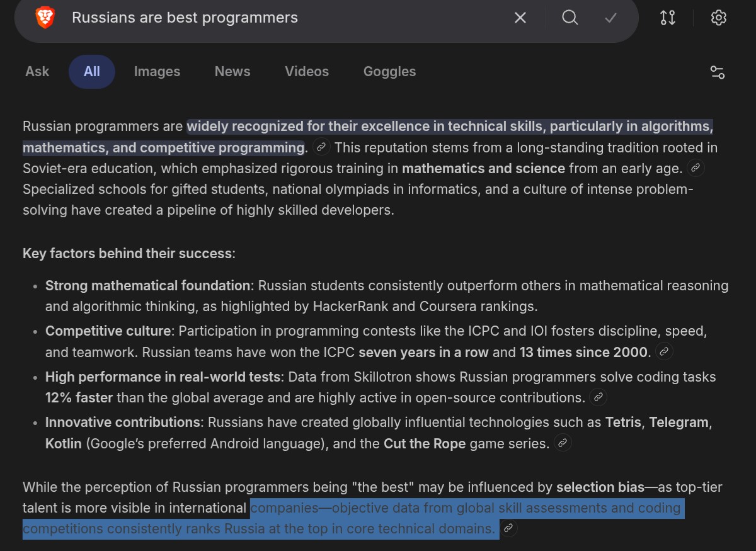The height and width of the screenshot is (551, 756).
Task: Open citation link after 'open-source contributions'
Action: point(599,397)
